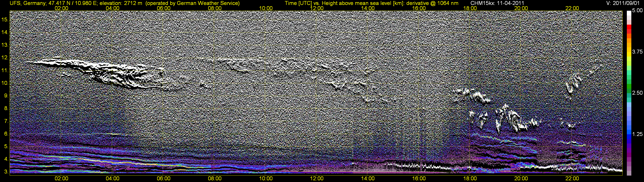Click the 04:00 label on upper time axis

112,8
